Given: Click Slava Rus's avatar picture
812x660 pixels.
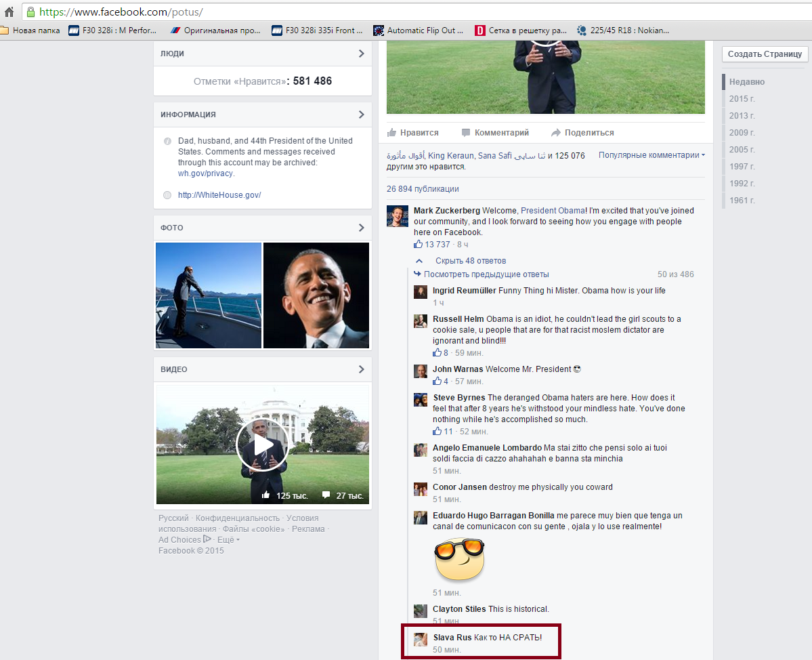Looking at the screenshot, I should click(x=421, y=639).
